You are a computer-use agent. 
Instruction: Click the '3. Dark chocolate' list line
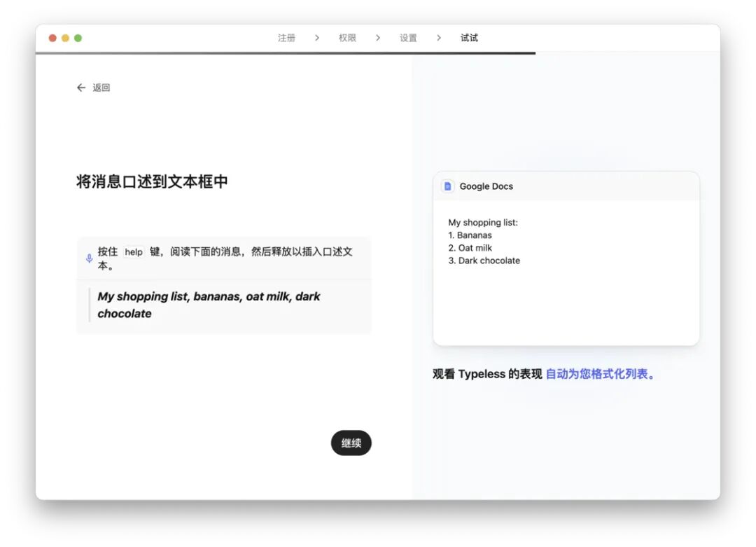tap(484, 261)
